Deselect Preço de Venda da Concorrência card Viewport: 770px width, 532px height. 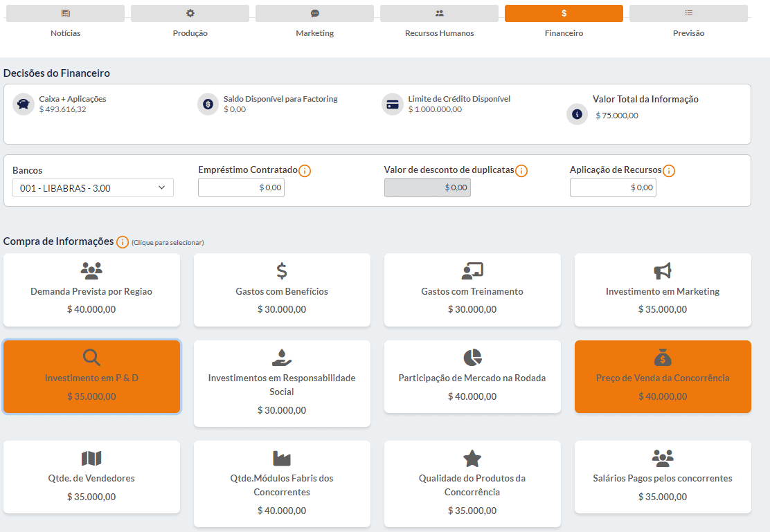pos(663,376)
